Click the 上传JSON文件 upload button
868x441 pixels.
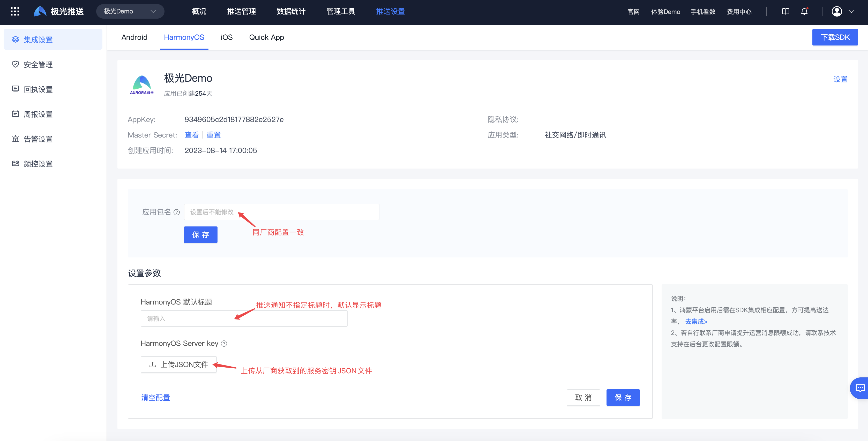178,364
